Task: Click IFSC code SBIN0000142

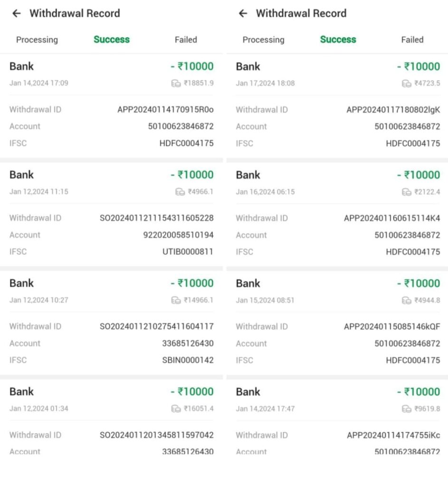Action: click(188, 360)
